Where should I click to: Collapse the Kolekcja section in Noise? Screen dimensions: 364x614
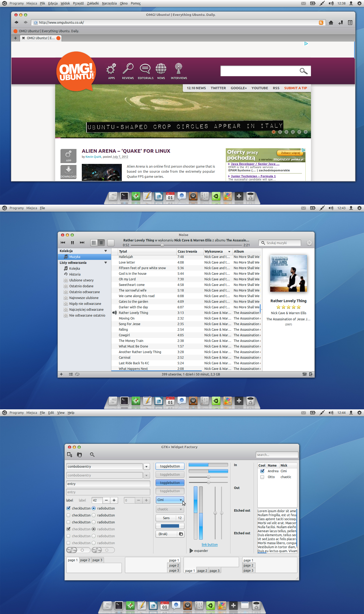click(x=106, y=251)
